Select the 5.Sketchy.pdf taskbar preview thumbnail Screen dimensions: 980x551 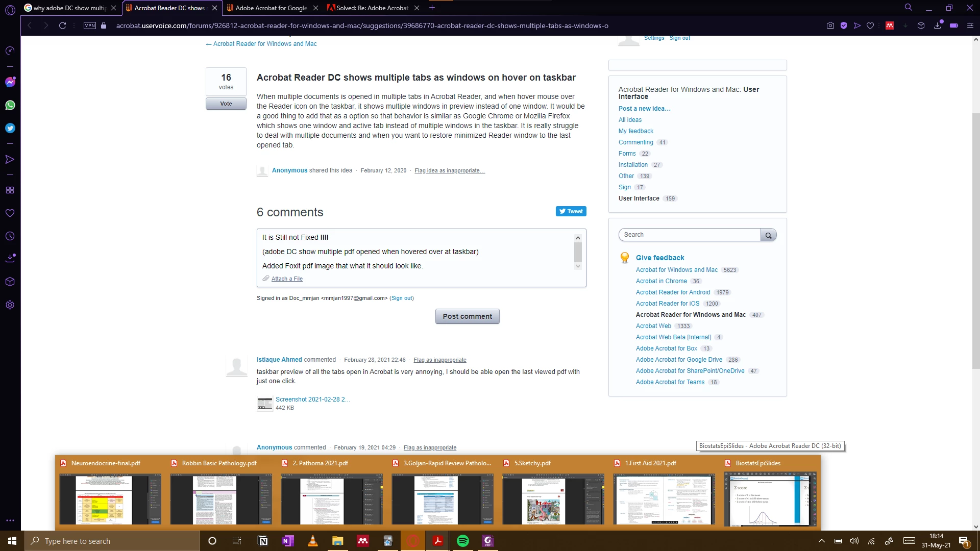pos(553,499)
